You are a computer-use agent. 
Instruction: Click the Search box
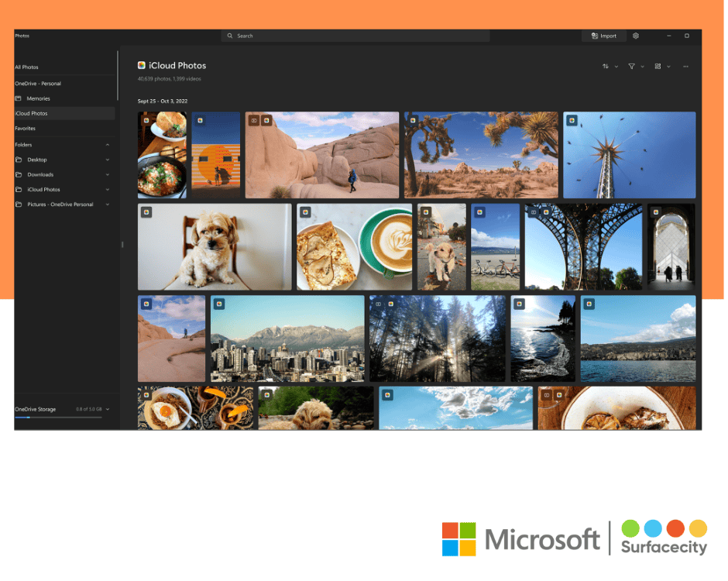pos(355,36)
